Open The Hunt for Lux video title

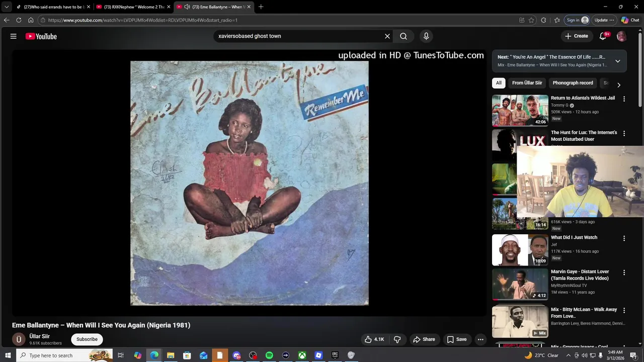[x=584, y=136]
